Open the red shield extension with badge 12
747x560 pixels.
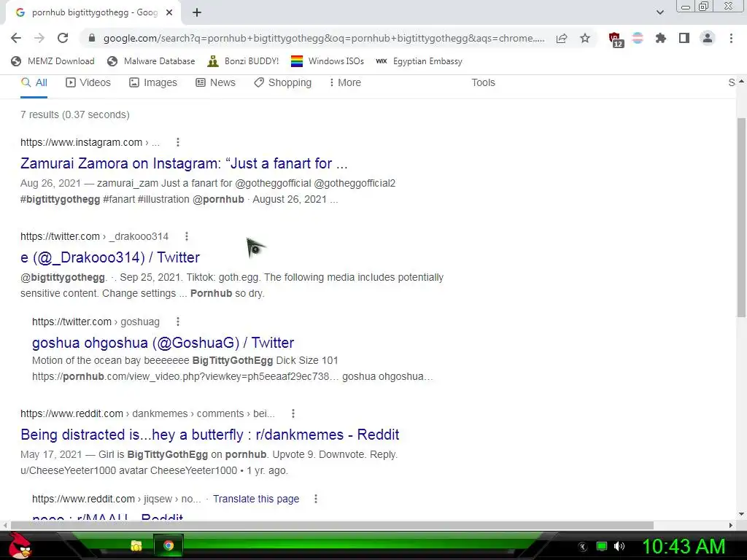(x=616, y=39)
